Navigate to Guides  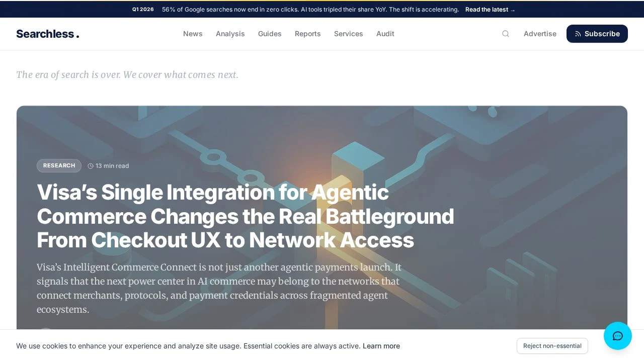270,34
